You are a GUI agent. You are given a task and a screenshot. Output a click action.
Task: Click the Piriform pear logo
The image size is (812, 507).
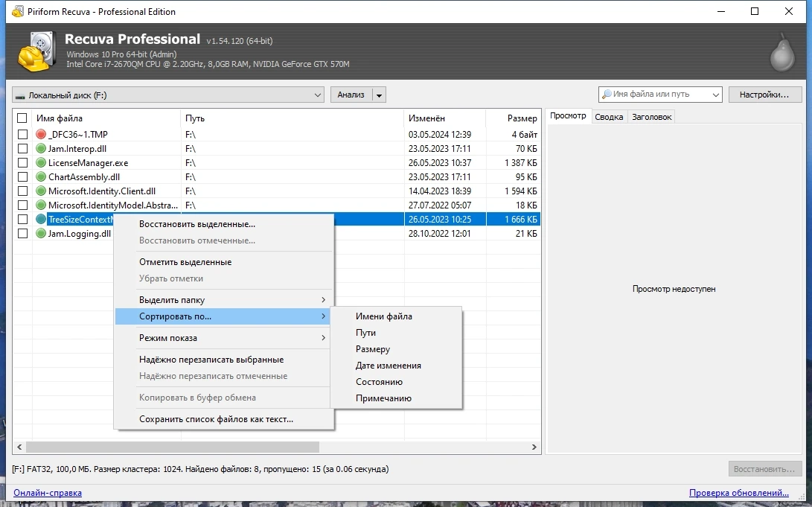(782, 52)
